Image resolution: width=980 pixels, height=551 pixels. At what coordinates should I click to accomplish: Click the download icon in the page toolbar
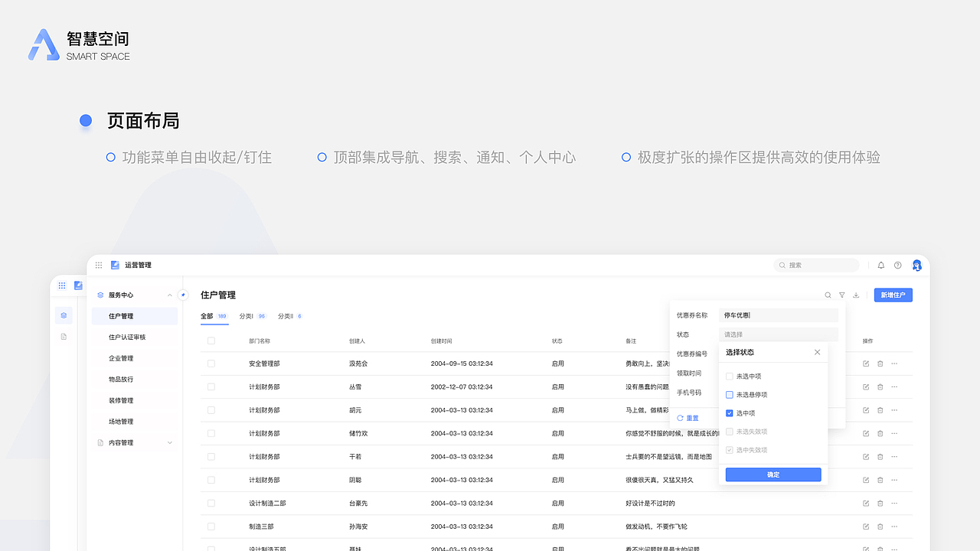tap(856, 295)
